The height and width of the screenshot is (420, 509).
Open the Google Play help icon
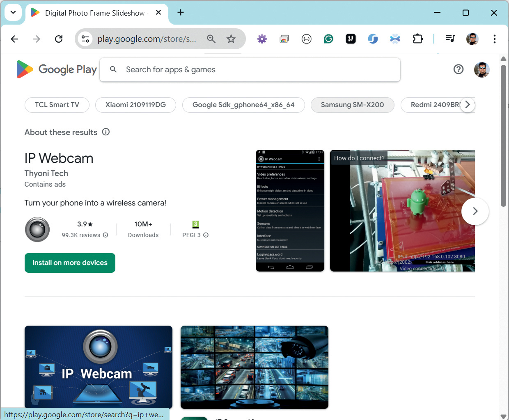(459, 69)
